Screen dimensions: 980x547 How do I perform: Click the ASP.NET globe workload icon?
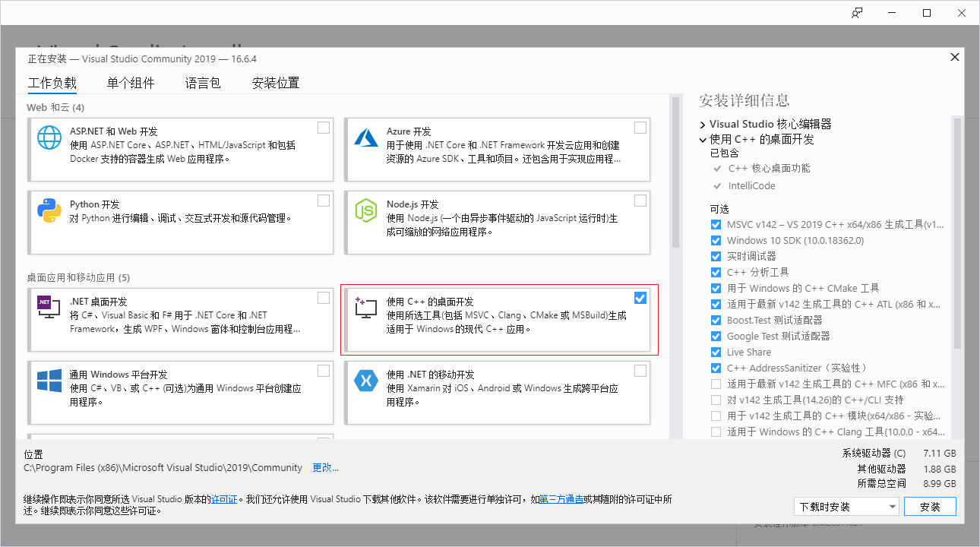49,138
